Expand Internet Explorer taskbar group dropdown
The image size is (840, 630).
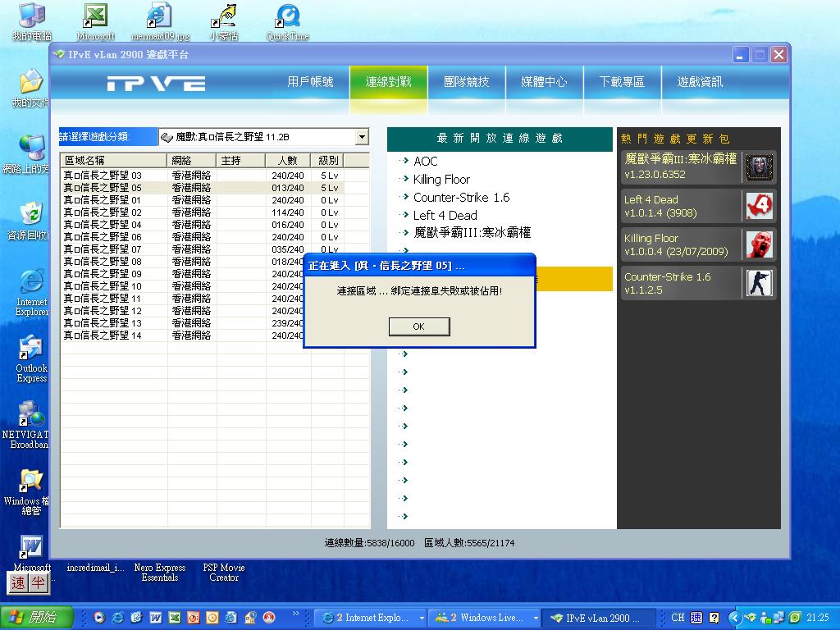(x=422, y=618)
